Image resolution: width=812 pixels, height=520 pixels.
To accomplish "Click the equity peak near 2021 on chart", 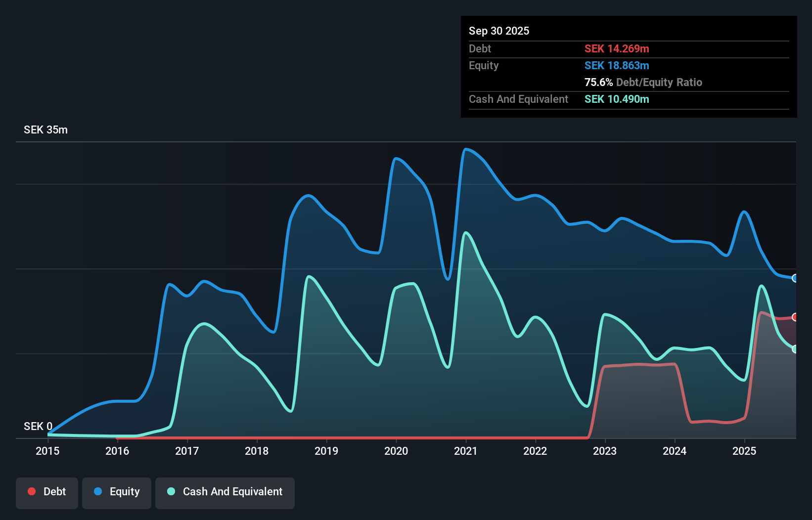I will click(466, 149).
